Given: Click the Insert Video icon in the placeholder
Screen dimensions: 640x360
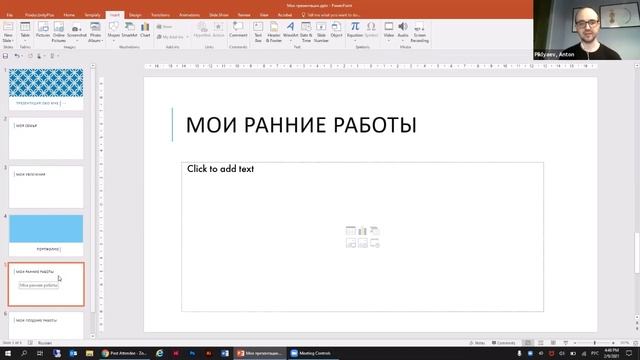Looking at the screenshot, I should 375,243.
